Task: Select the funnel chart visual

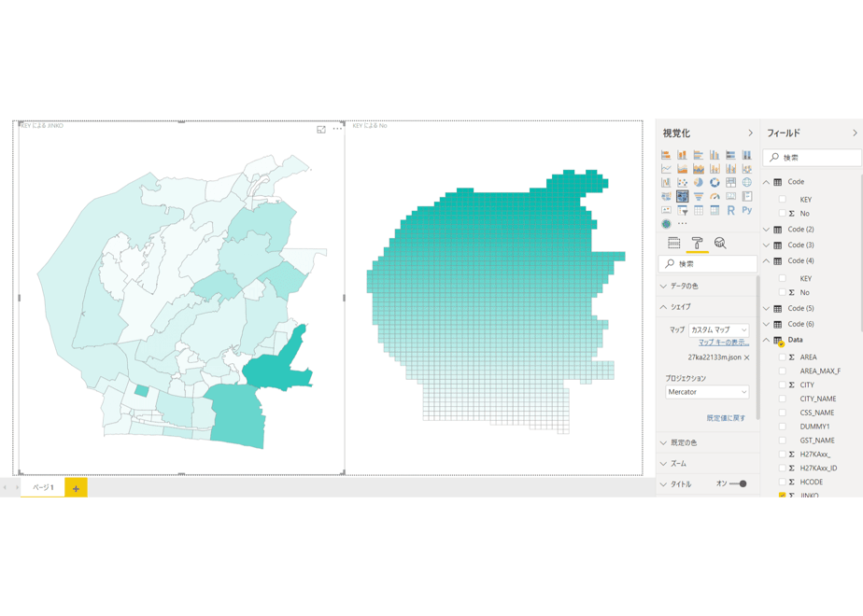Action: [x=699, y=196]
